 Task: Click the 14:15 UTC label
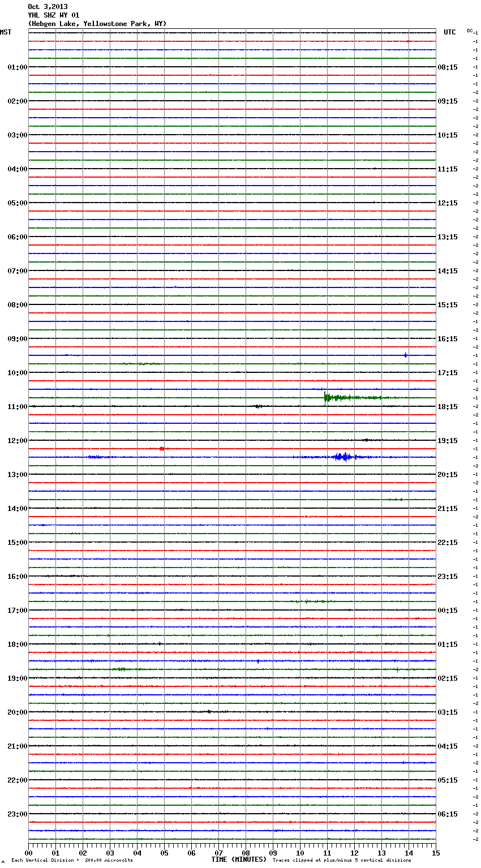(x=448, y=271)
